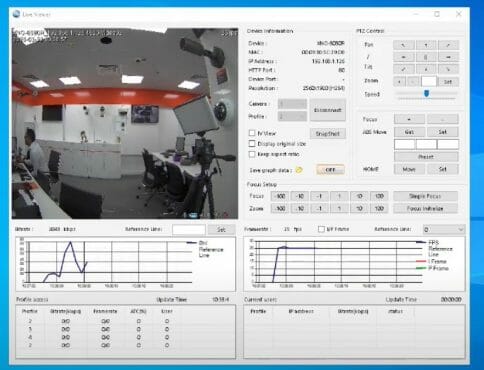Check Display original size
The height and width of the screenshot is (370, 484).
[x=252, y=144]
